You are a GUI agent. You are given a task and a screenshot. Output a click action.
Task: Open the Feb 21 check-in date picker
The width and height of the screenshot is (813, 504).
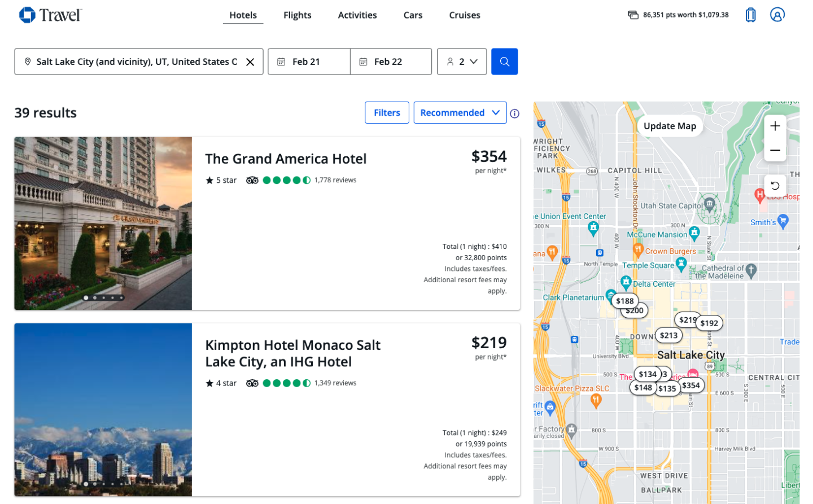pos(308,62)
